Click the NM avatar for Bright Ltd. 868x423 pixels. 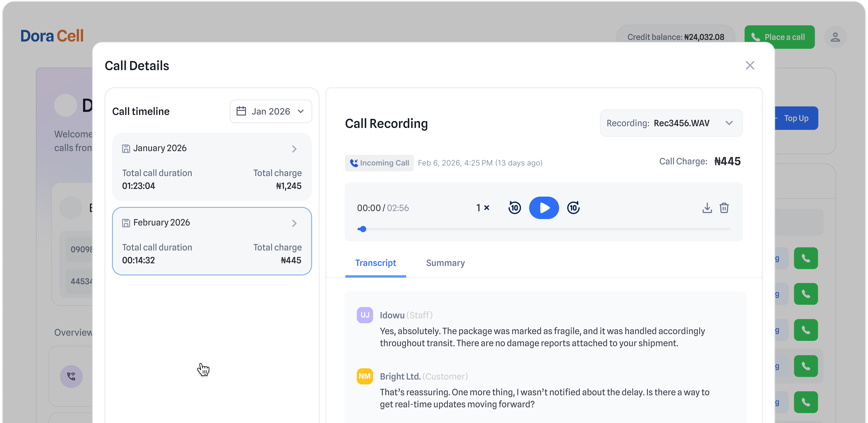click(x=365, y=376)
